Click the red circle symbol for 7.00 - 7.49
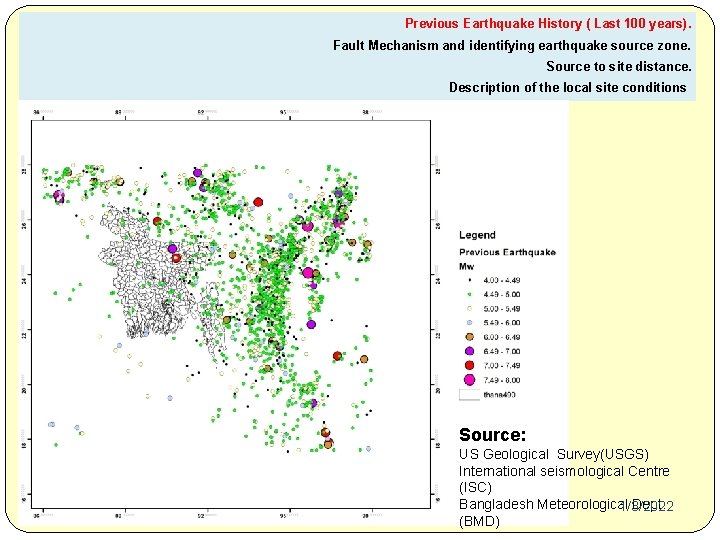This screenshot has width=720, height=540. [x=469, y=366]
